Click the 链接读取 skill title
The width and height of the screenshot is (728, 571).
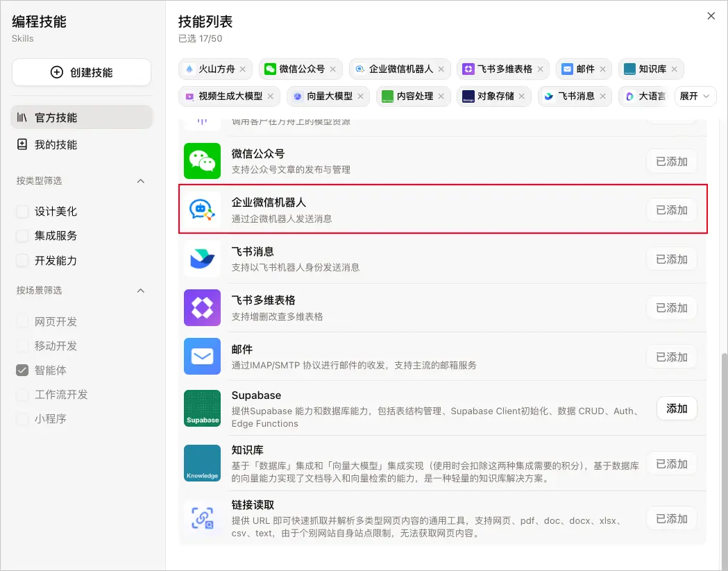click(253, 504)
